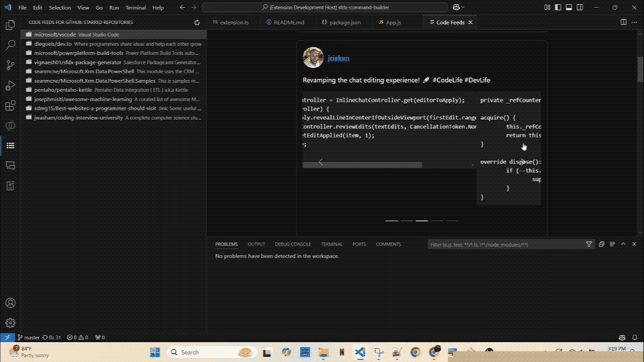The image size is (644, 362).
Task: Go to previous code slide arrow
Action: (x=321, y=162)
